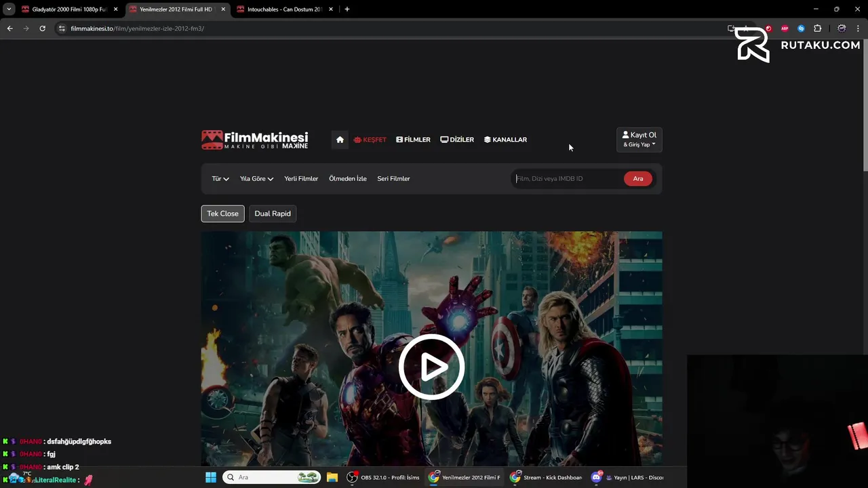Open the Windows Start menu

[211, 477]
